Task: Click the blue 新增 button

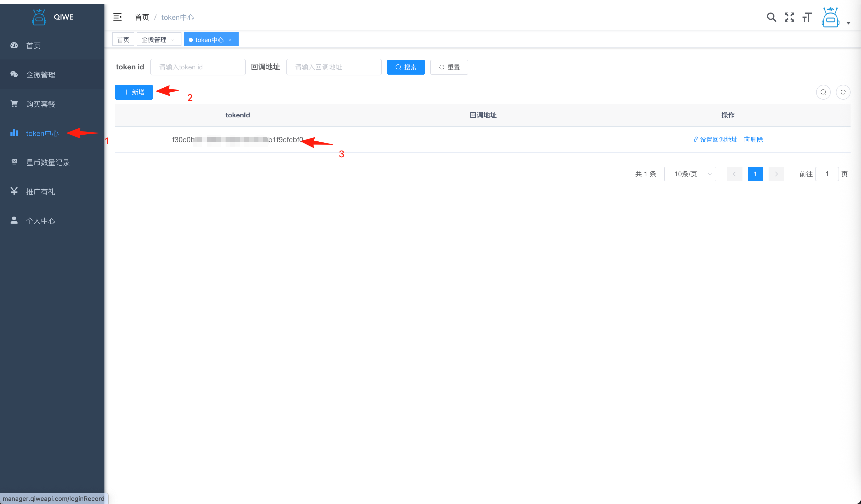Action: coord(134,92)
